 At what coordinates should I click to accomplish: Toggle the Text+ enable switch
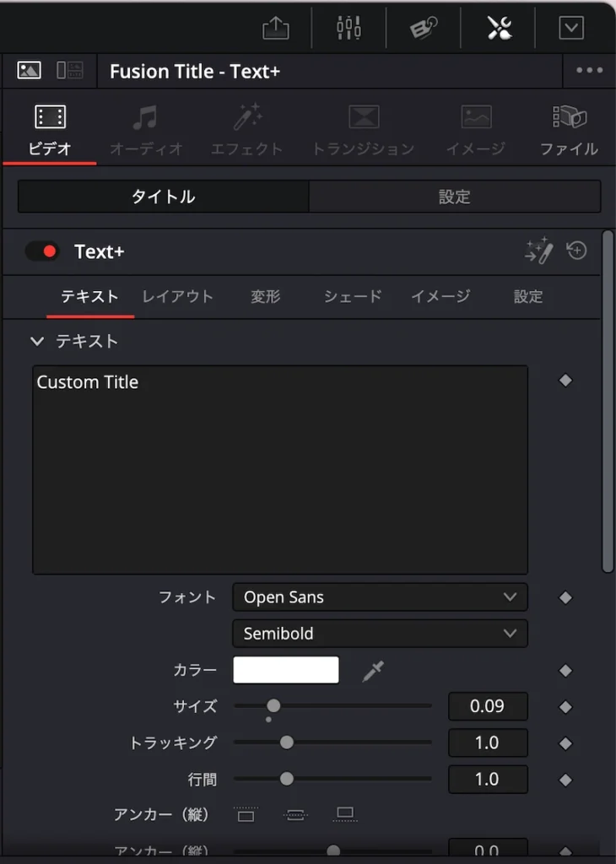(41, 251)
